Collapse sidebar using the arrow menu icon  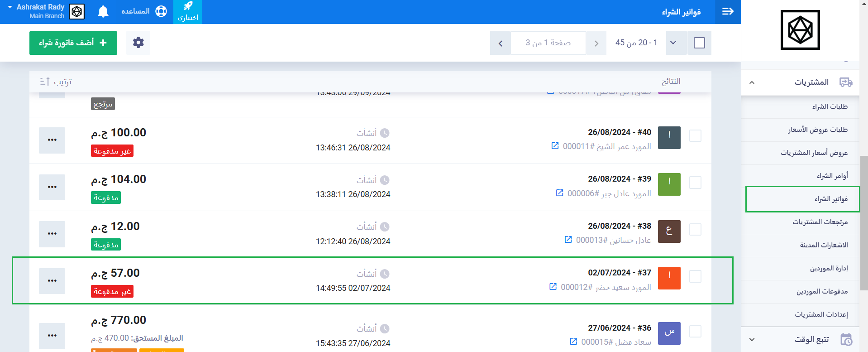[728, 11]
